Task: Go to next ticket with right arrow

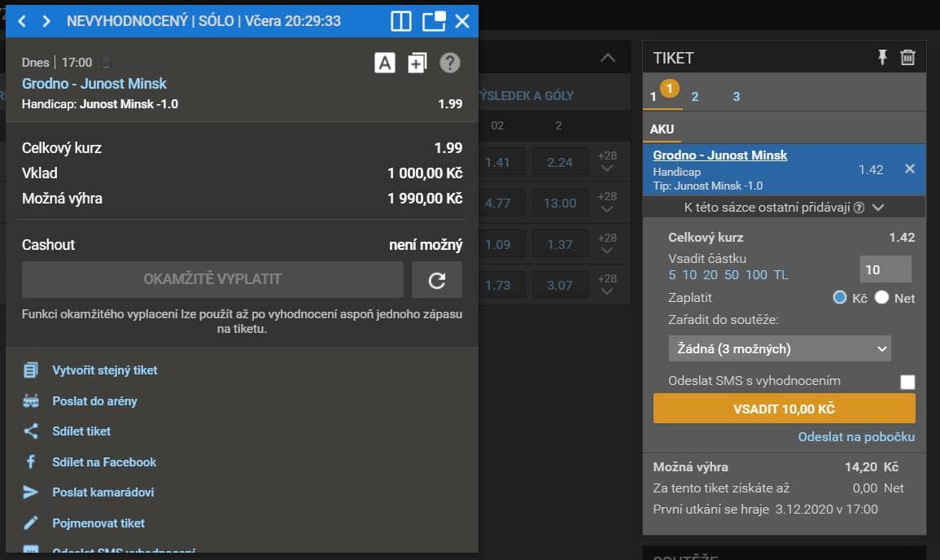Action: pyautogui.click(x=46, y=21)
